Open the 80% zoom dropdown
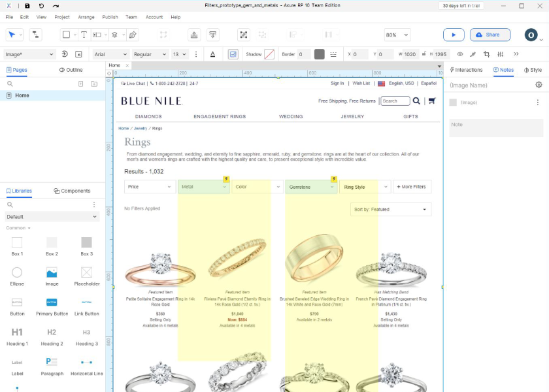Viewport: 549px width, 392px height. [397, 35]
